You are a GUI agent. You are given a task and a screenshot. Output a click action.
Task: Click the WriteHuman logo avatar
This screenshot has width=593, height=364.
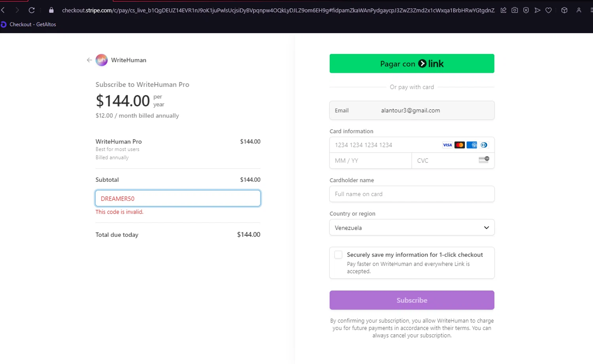click(102, 60)
